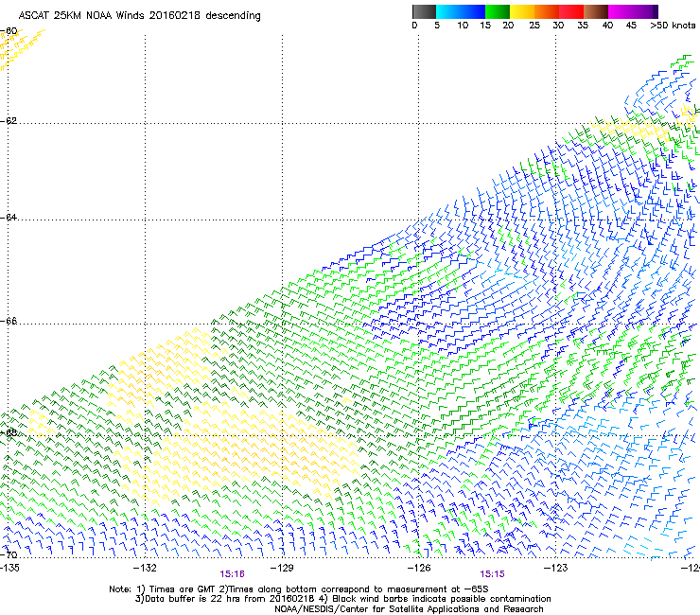Viewport: 700px width, 615px height.
Task: Click the longitude label '-135'
Action: point(9,568)
